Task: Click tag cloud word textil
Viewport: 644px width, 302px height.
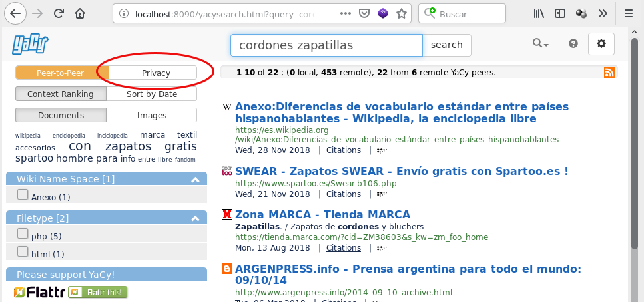Action: point(187,135)
